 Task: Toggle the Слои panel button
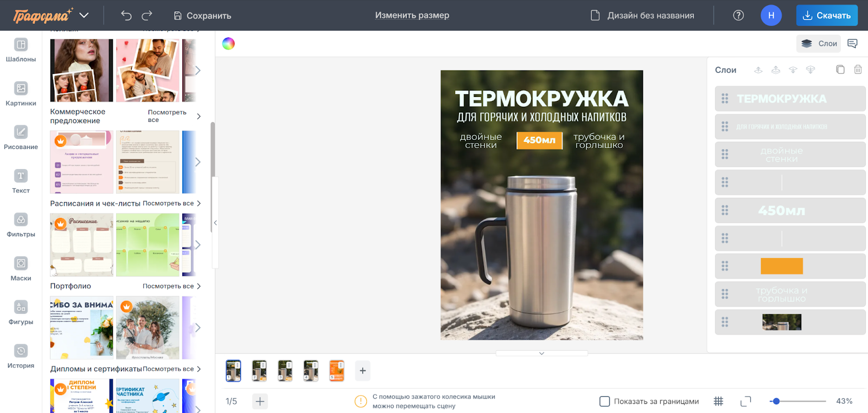tap(819, 44)
